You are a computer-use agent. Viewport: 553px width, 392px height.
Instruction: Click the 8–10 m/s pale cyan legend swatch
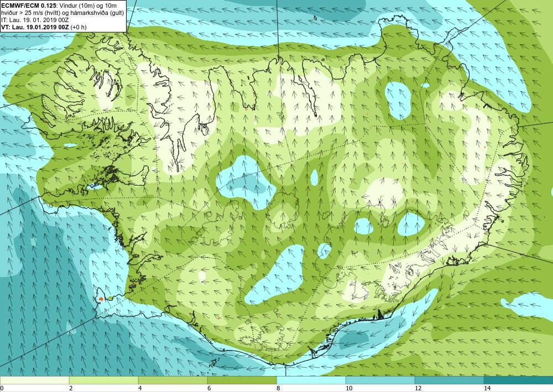coord(311,380)
